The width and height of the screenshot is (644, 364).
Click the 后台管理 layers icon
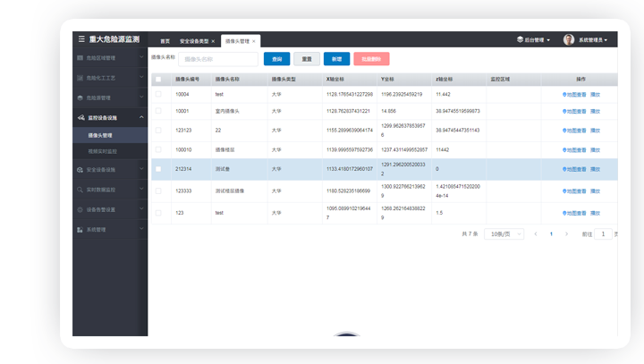pos(520,39)
